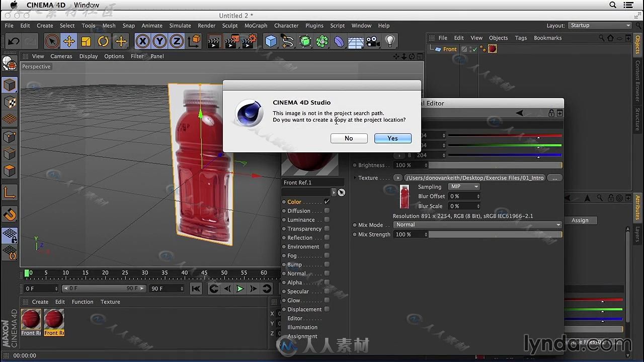Image resolution: width=644 pixels, height=362 pixels.
Task: Open the texture arrow popup button
Action: click(398, 178)
